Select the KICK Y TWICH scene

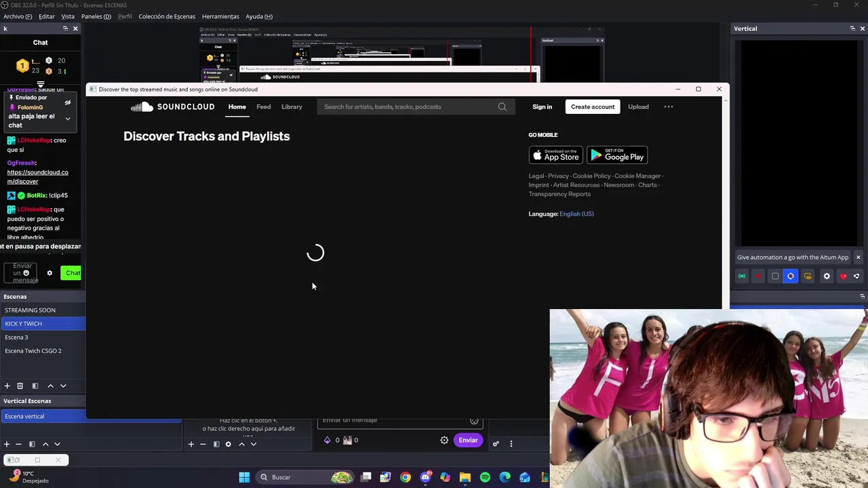pyautogui.click(x=43, y=323)
